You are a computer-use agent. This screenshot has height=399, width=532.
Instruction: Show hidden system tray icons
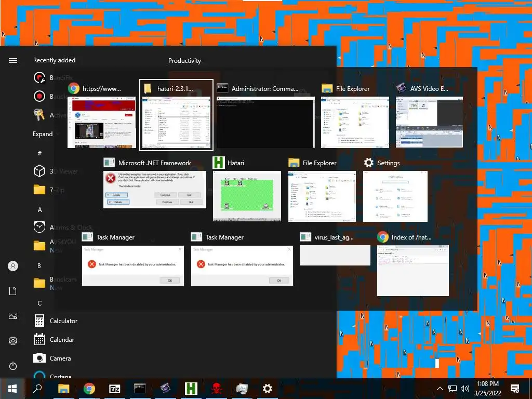click(440, 389)
